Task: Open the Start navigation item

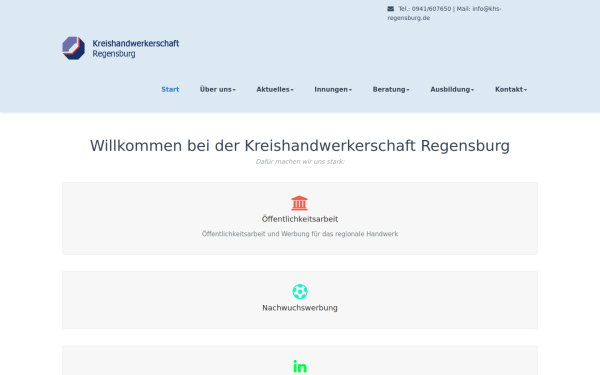Action: point(170,90)
